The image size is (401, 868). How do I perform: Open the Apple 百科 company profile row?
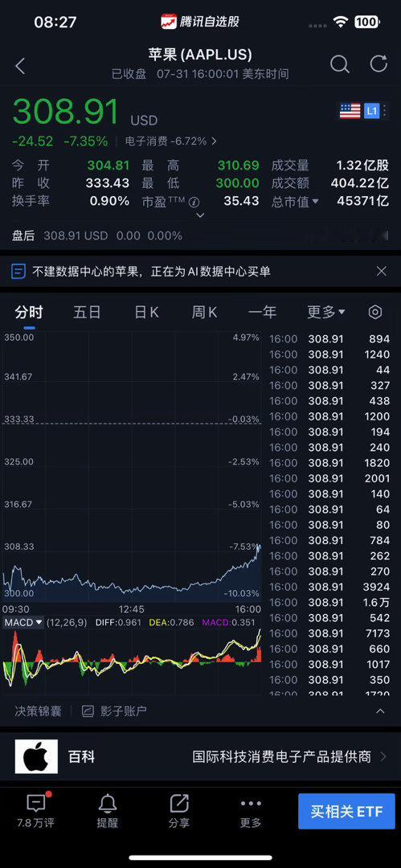(x=201, y=757)
